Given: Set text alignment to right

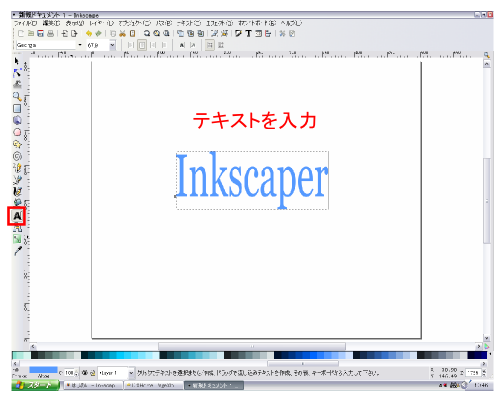Looking at the screenshot, I should coord(153,45).
